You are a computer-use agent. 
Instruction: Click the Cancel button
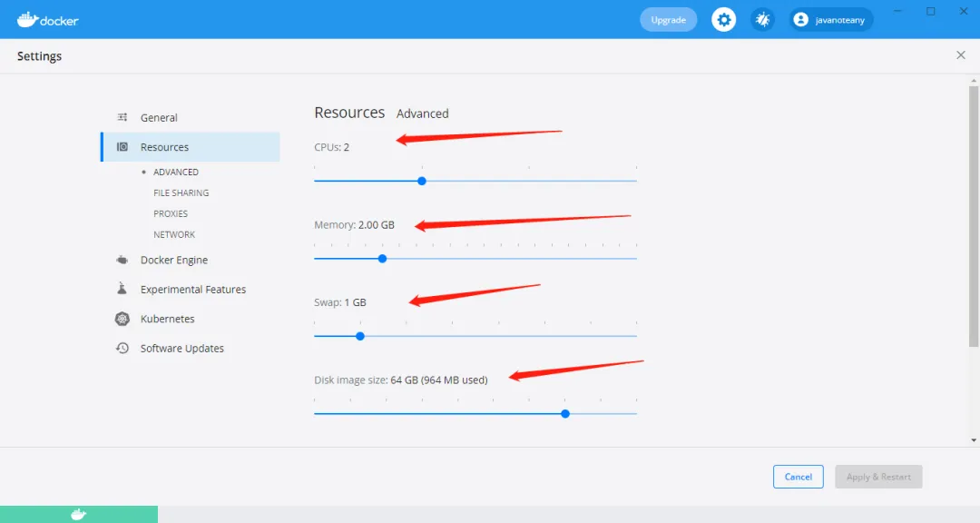(x=799, y=477)
